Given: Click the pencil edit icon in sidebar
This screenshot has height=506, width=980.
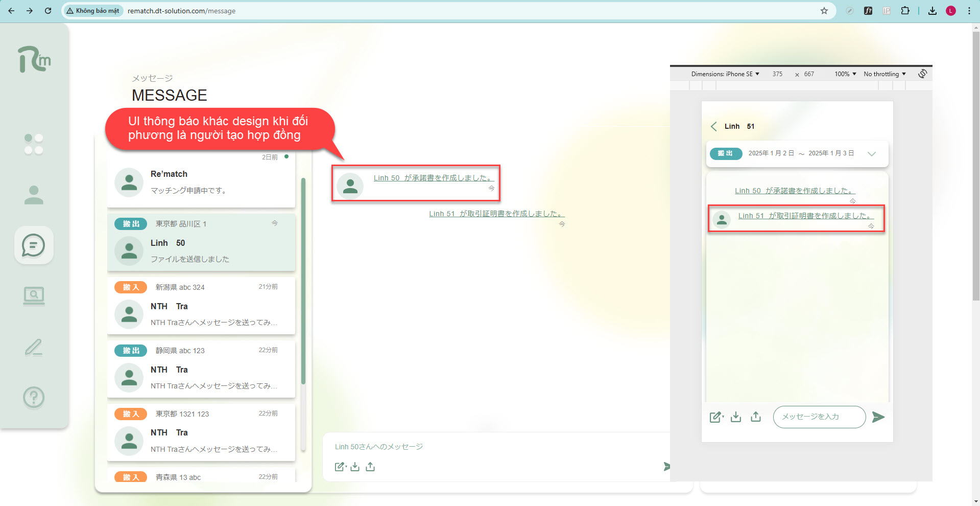Looking at the screenshot, I should point(34,347).
